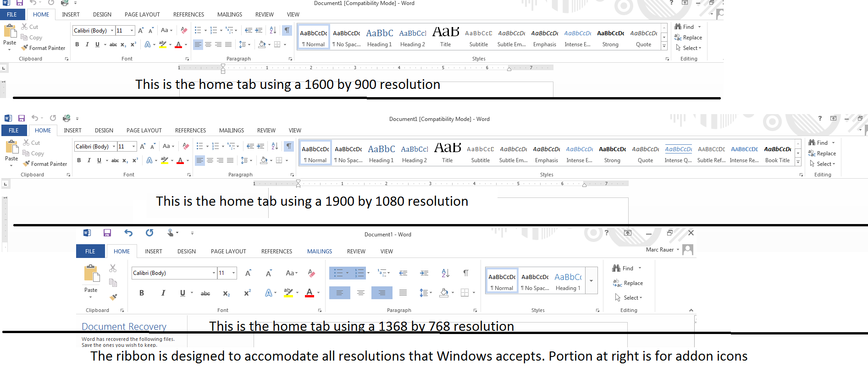Toggle Superscript in the 1368x768 ribbon
Viewport: 868px width, 367px height.
[248, 293]
